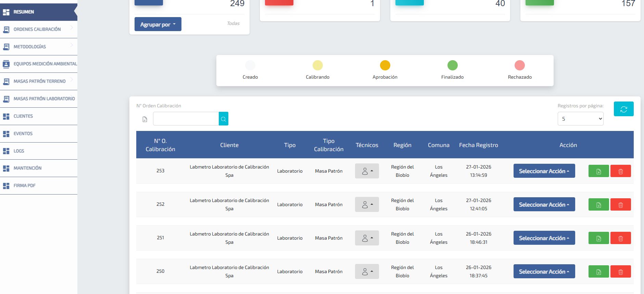Image resolution: width=644 pixels, height=294 pixels.
Task: Delete order 253 with red trash button
Action: pyautogui.click(x=620, y=171)
